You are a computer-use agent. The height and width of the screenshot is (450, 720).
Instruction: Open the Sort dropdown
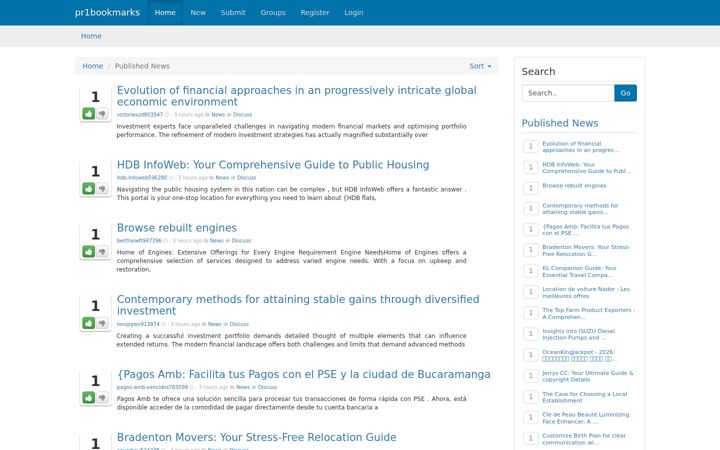[480, 66]
